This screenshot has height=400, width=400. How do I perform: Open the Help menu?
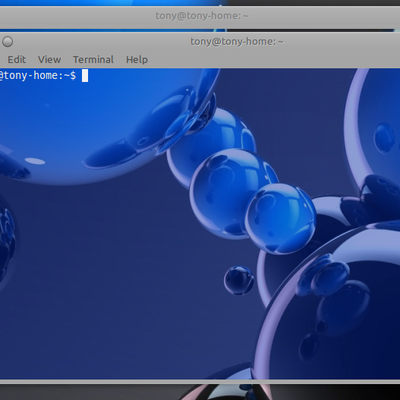(137, 60)
